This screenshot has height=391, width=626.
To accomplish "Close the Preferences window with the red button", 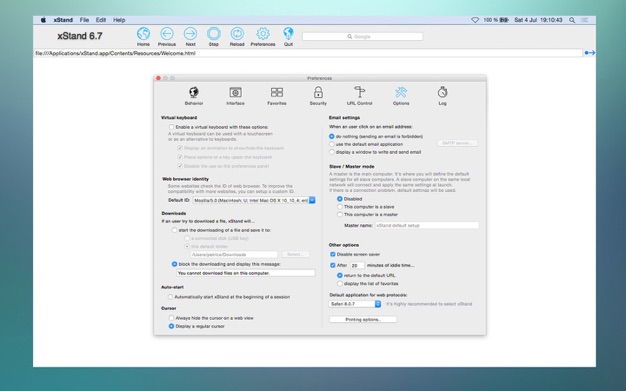I will tap(158, 78).
